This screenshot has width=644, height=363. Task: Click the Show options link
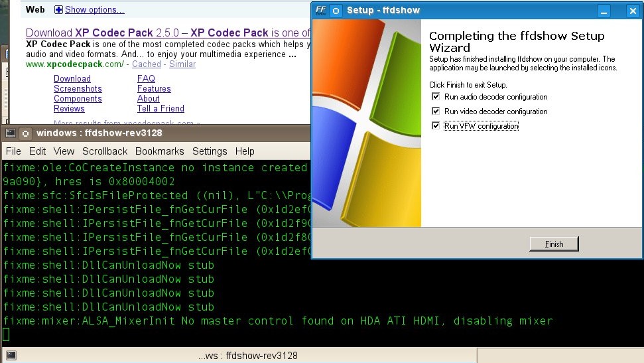(x=94, y=10)
